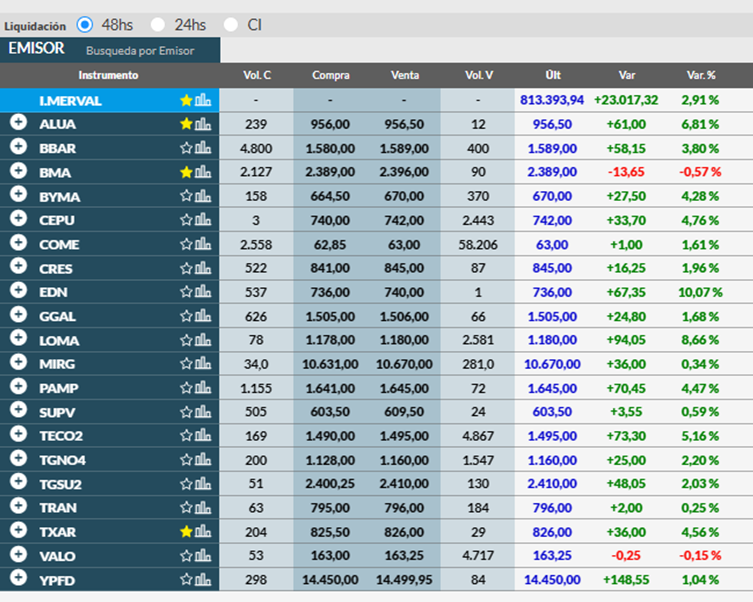Select the 48hs settlement radio button
753x602 pixels.
point(85,24)
